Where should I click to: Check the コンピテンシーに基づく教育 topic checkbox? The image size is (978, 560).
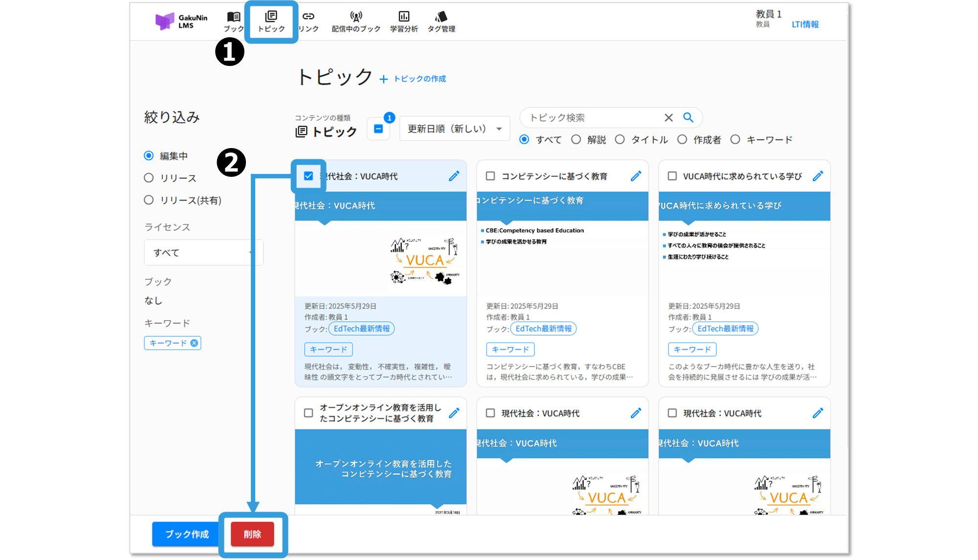click(x=490, y=176)
